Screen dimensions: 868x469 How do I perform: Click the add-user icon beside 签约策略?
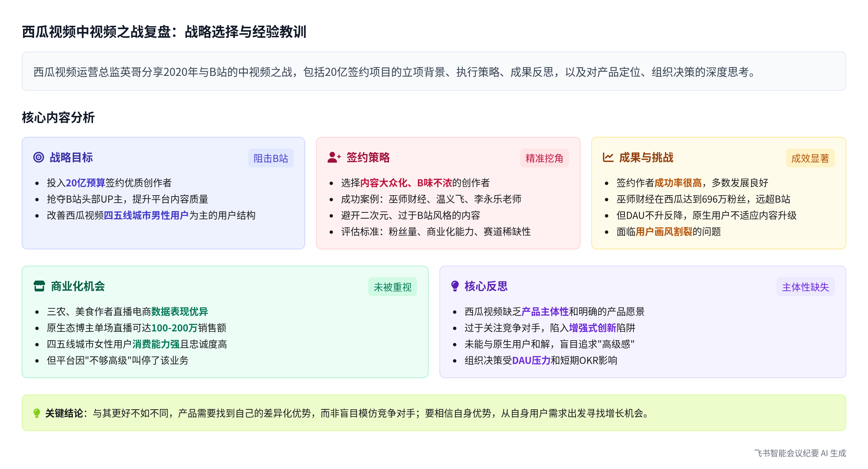tap(334, 157)
